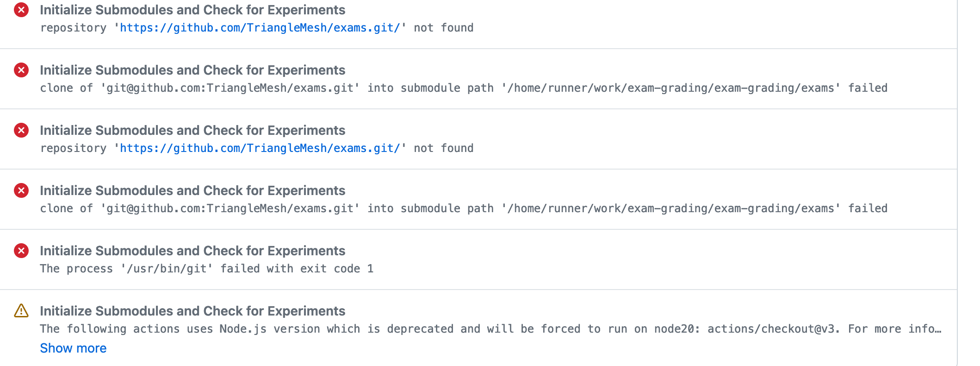This screenshot has width=980, height=366.
Task: Click the 'not found' text in the topmost annotation
Action: click(x=444, y=28)
